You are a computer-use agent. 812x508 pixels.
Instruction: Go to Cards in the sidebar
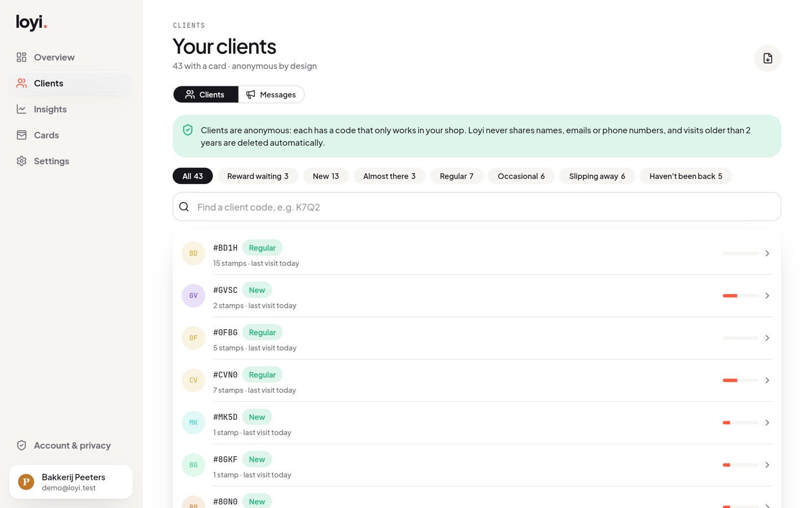coord(70,135)
